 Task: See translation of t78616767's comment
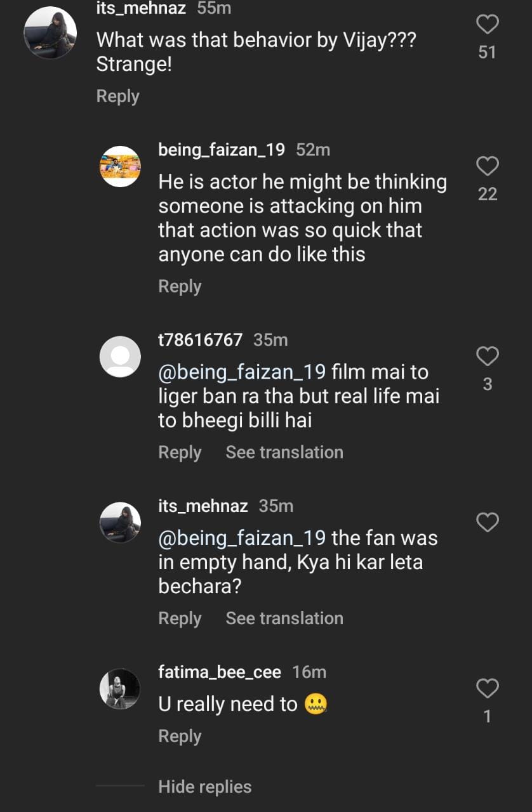pos(284,452)
